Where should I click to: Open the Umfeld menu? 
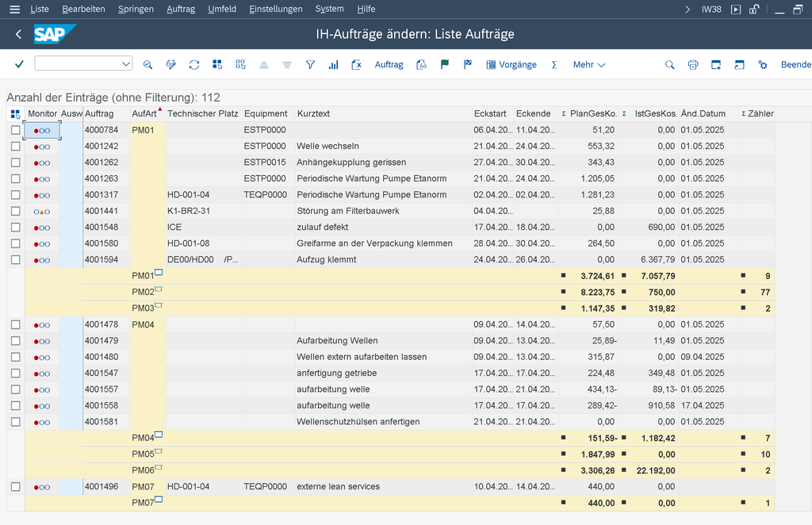[x=222, y=9]
